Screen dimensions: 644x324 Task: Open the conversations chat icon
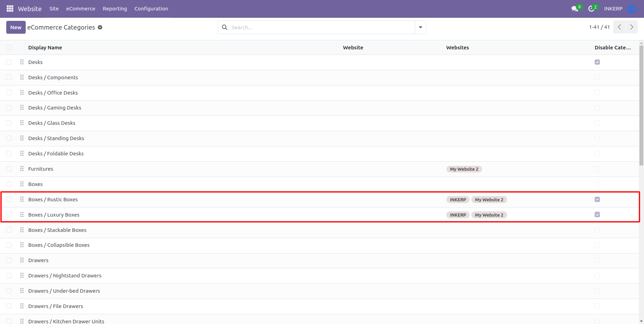tap(575, 9)
